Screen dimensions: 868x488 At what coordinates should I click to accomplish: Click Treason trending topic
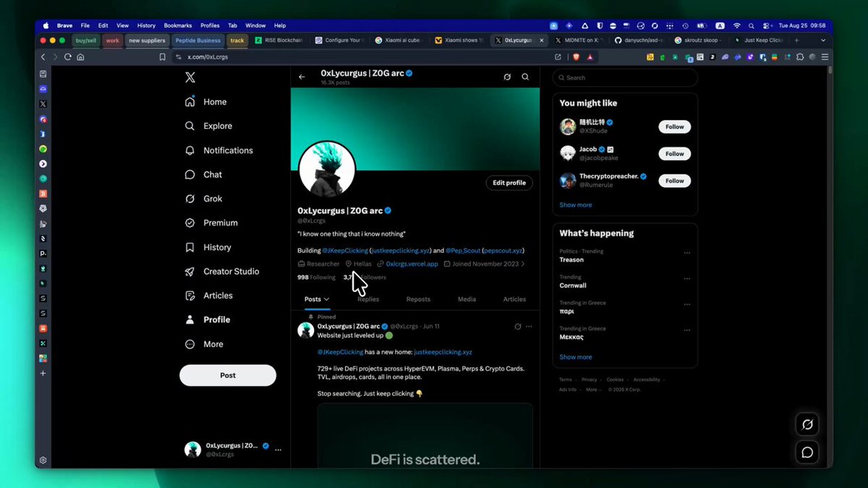[571, 260]
